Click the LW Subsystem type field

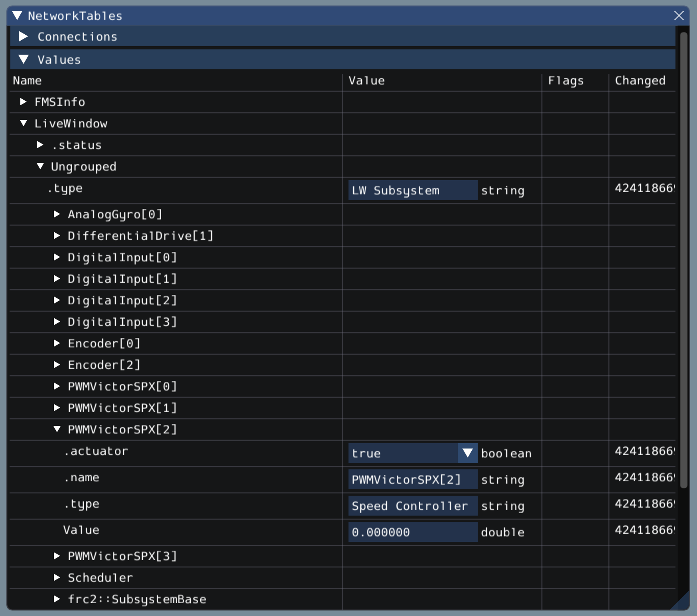pos(412,190)
